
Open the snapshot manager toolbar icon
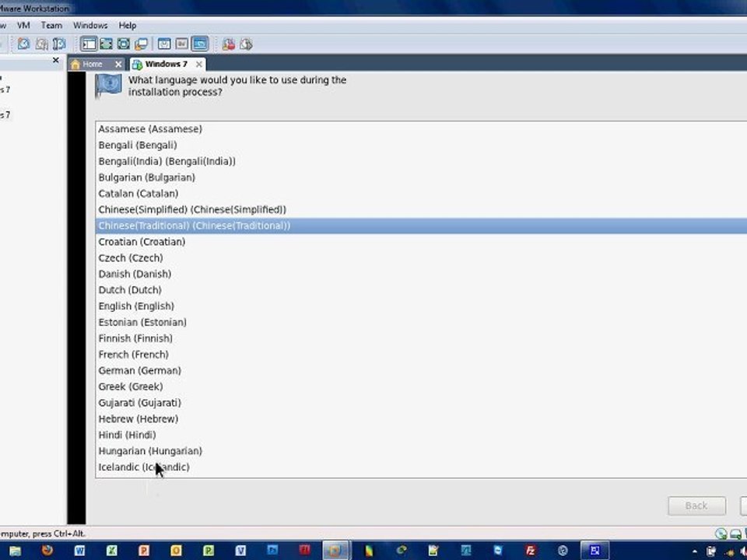59,44
